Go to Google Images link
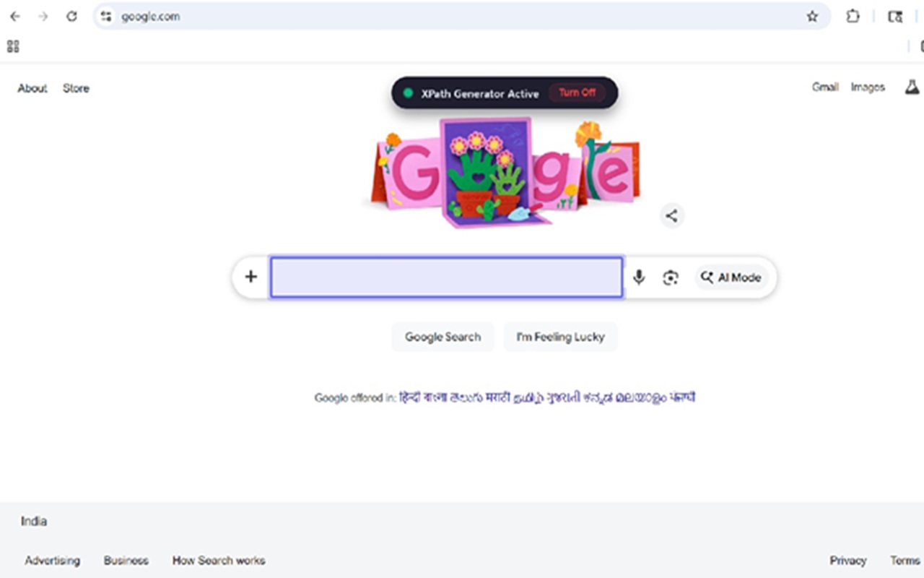The height and width of the screenshot is (578, 924). 868,87
